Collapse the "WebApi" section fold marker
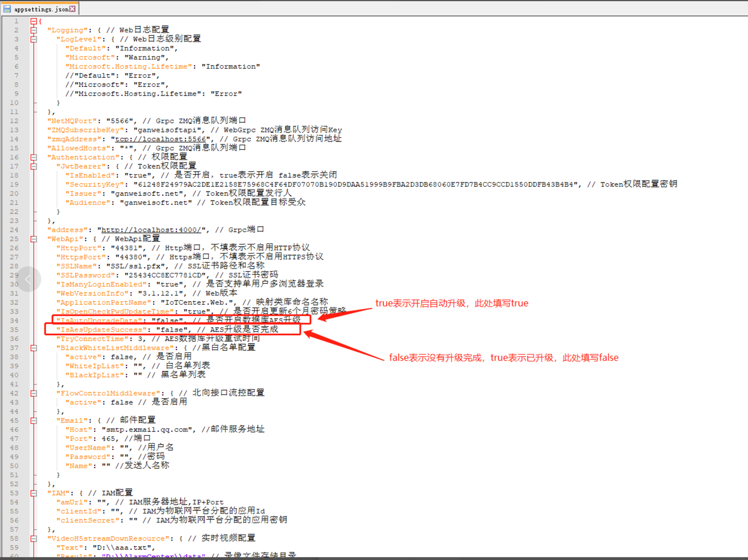The height and width of the screenshot is (560, 748). point(34,239)
